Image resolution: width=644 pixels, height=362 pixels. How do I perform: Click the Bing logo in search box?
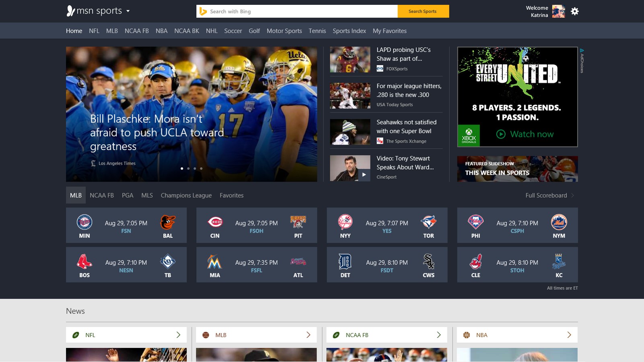coord(203,11)
